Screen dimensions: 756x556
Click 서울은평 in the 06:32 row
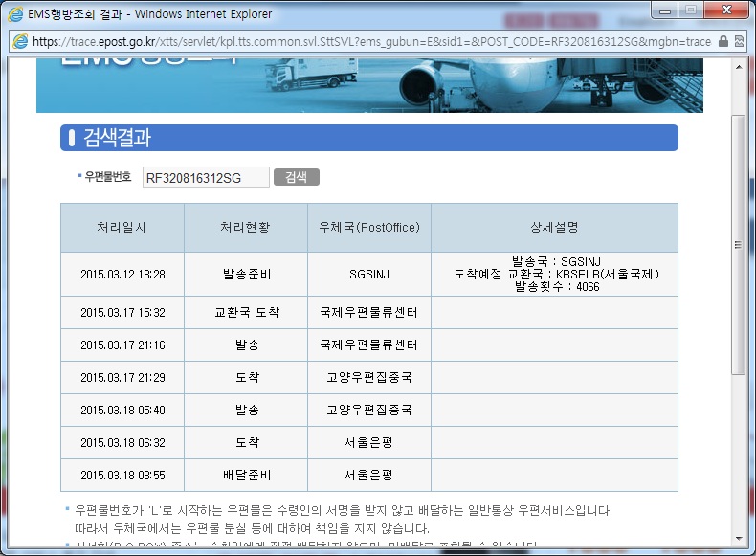[x=368, y=442]
